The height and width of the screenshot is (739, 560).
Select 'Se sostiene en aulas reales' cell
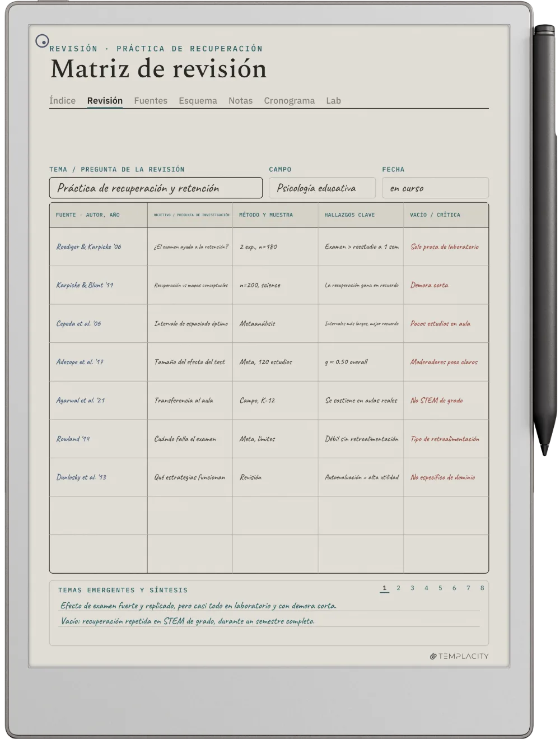(361, 401)
